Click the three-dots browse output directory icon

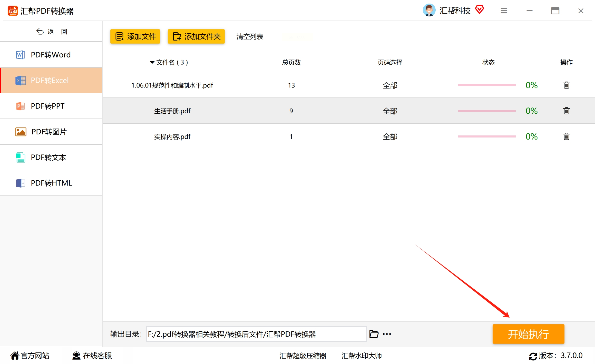(387, 334)
